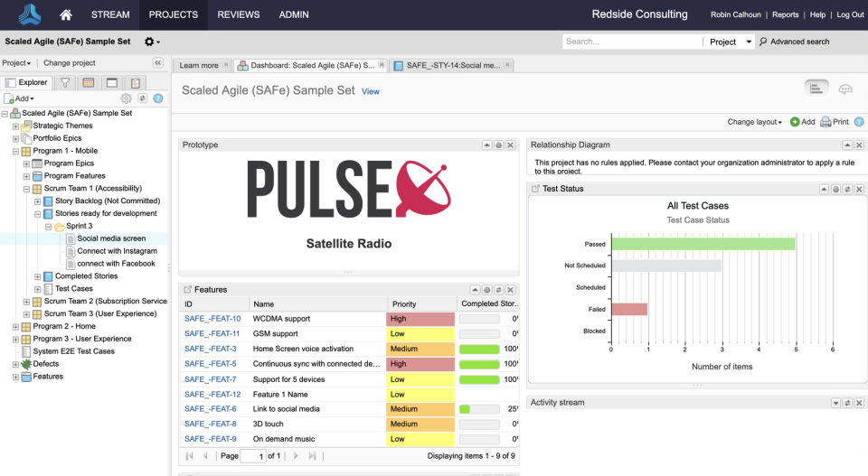Screen dimensions: 868x476
Task: Switch to the filter funnel view icon
Action: 65,82
